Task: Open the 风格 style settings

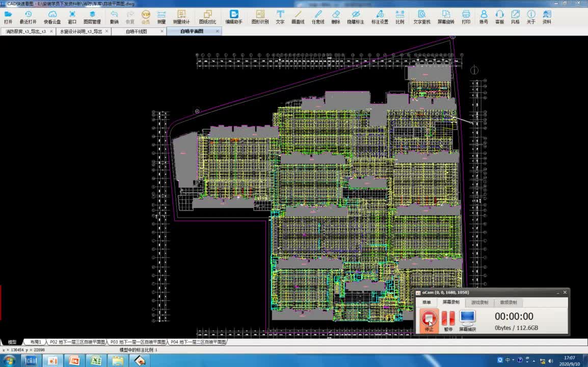Action: [x=515, y=17]
